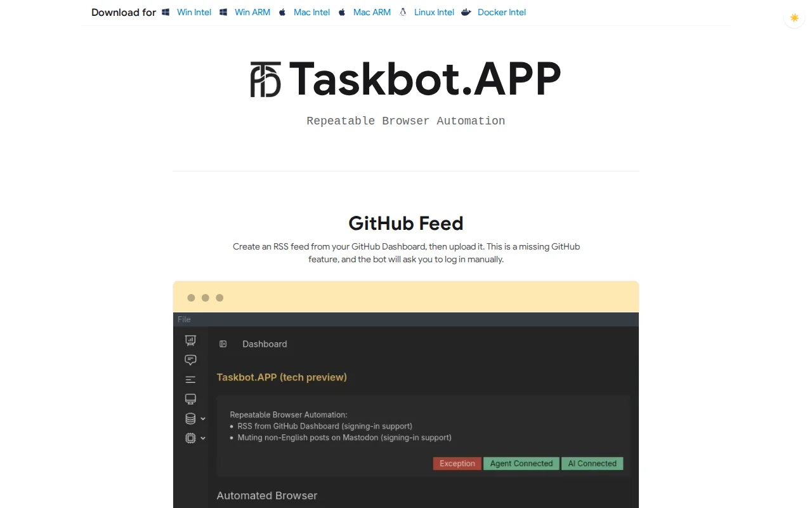The width and height of the screenshot is (812, 508).
Task: Click the Docker whale icon
Action: pyautogui.click(x=466, y=12)
